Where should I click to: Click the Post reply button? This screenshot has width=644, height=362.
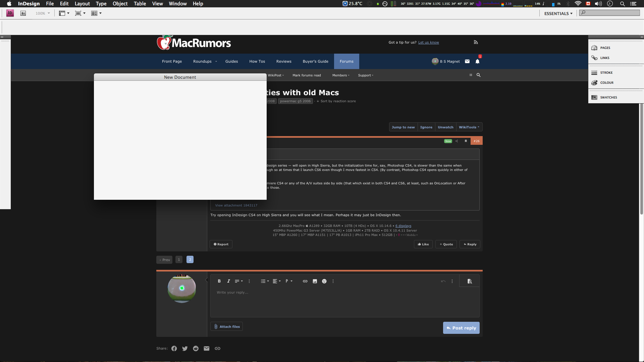click(461, 328)
